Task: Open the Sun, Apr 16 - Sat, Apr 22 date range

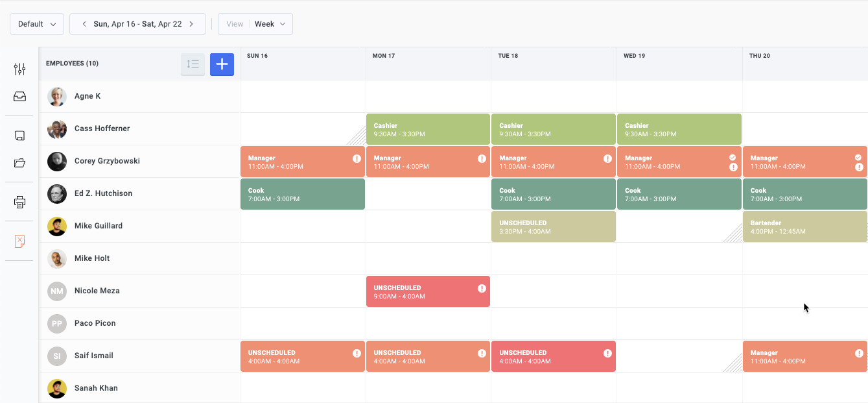Action: point(137,24)
